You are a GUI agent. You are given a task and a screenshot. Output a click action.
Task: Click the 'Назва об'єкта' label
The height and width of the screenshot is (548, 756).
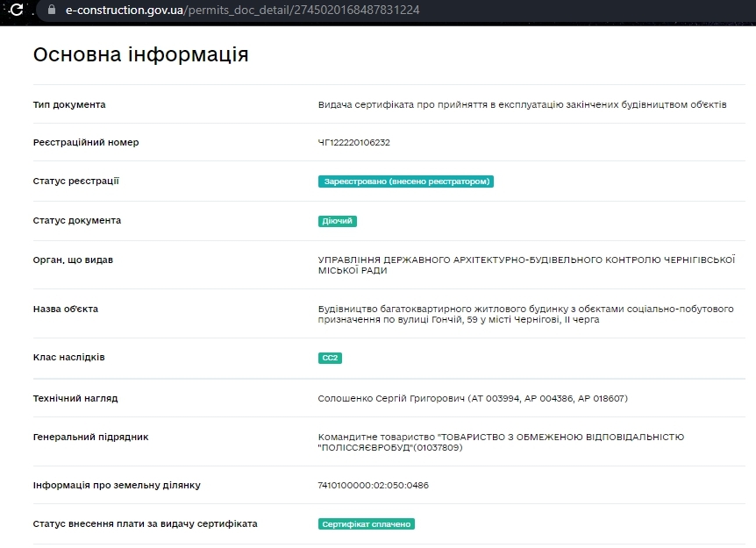66,309
